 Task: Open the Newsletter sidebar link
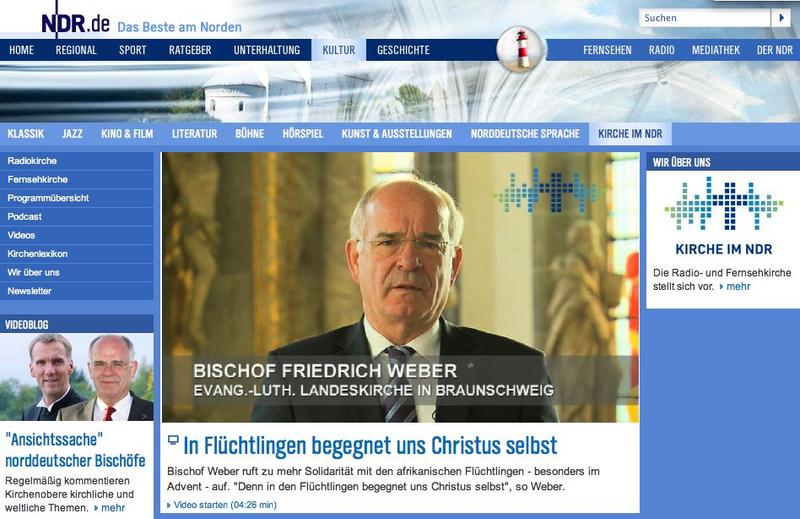tap(29, 291)
